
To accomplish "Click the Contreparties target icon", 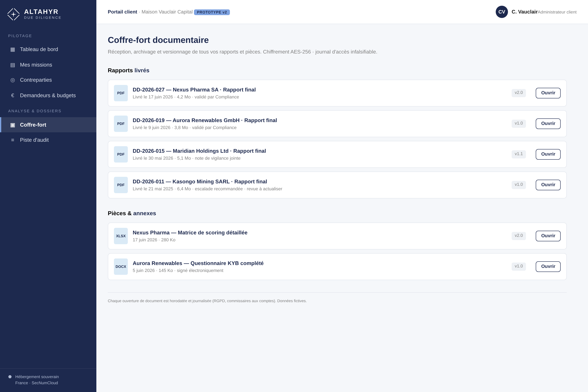I will pyautogui.click(x=12, y=80).
